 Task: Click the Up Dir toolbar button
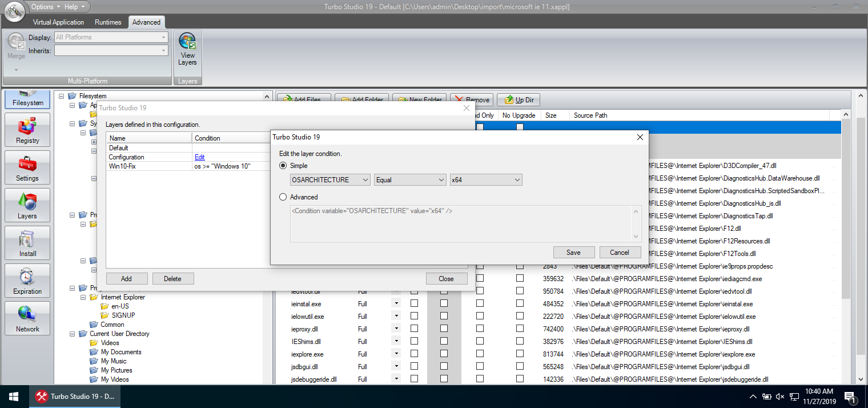pyautogui.click(x=519, y=100)
